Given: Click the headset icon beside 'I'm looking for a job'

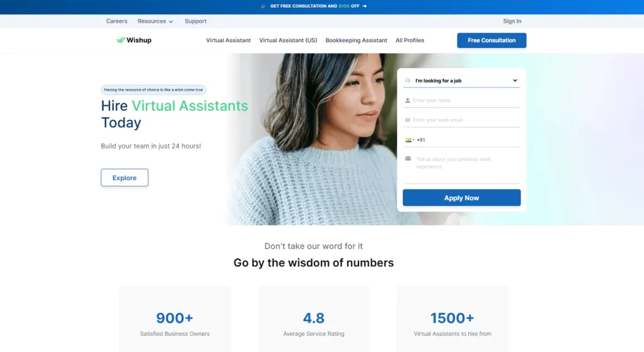Looking at the screenshot, I should [x=408, y=81].
